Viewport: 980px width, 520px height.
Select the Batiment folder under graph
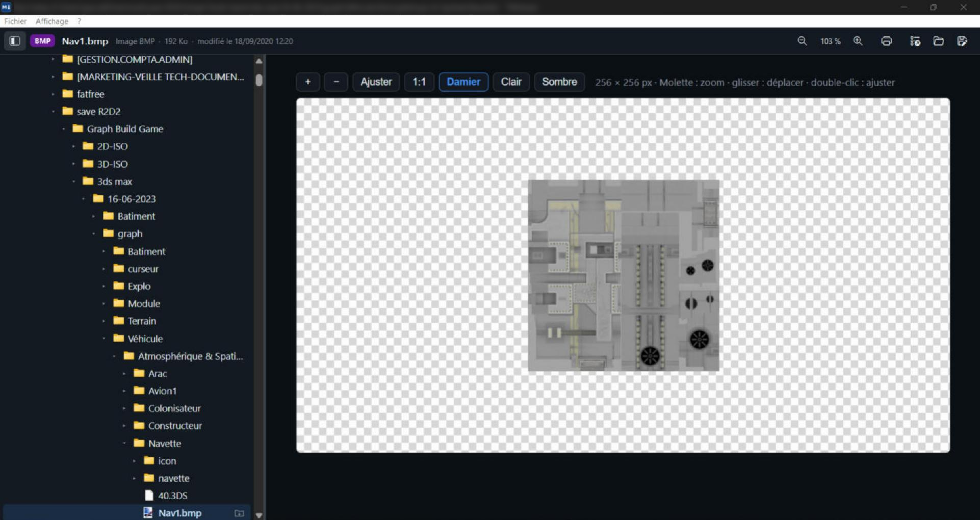tap(146, 251)
